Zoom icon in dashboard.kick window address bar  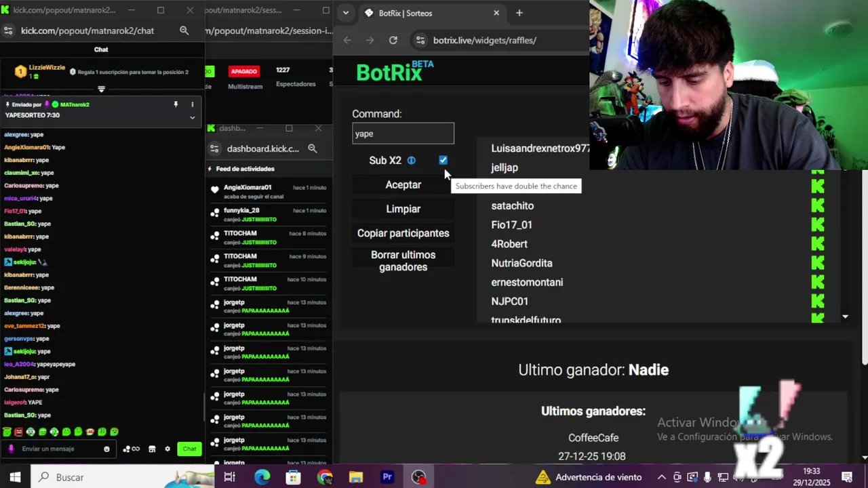(312, 148)
